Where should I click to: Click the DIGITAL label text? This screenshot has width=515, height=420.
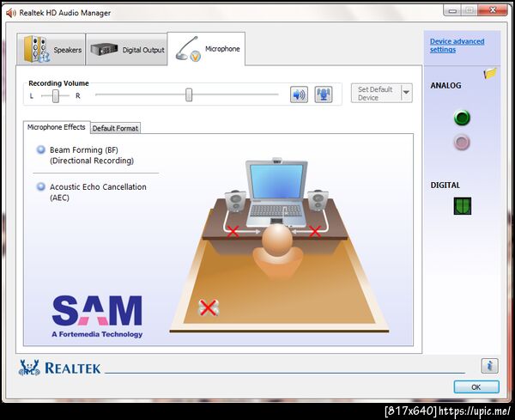pyautogui.click(x=445, y=185)
